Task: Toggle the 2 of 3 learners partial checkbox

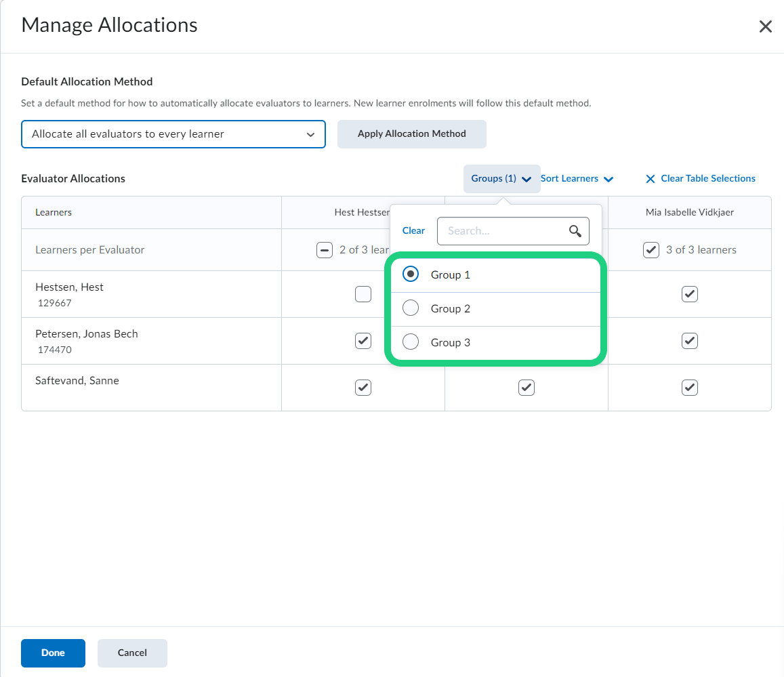Action: [x=325, y=250]
